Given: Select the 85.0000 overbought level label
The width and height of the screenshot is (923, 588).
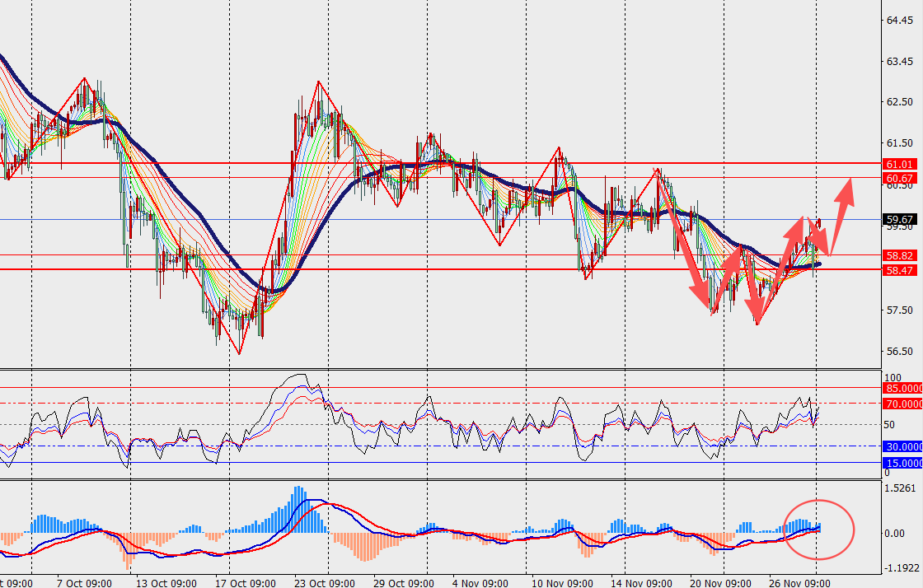Looking at the screenshot, I should pos(902,388).
